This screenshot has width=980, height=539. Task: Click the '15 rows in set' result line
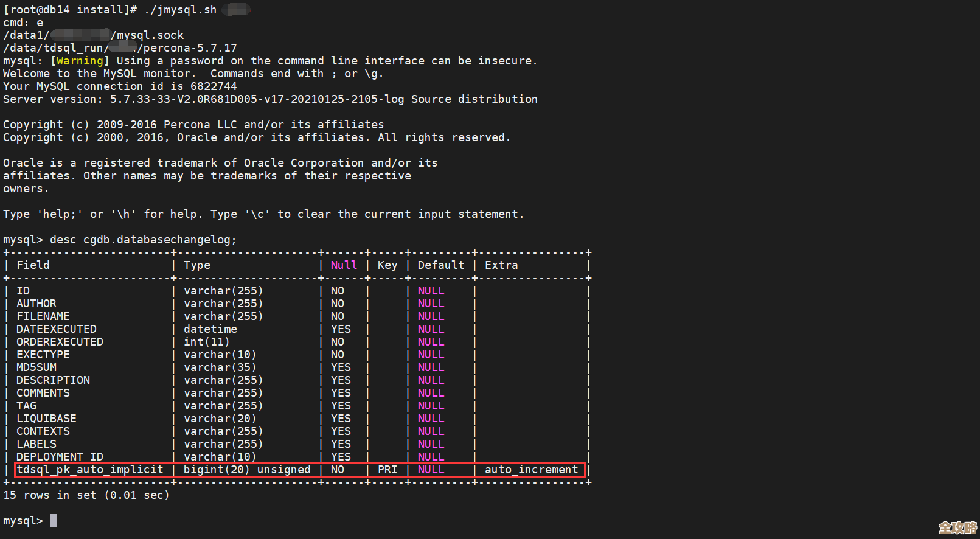coord(86,495)
